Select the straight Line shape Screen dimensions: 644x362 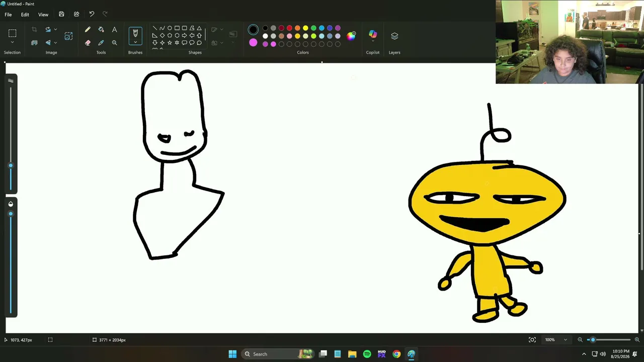pyautogui.click(x=154, y=28)
